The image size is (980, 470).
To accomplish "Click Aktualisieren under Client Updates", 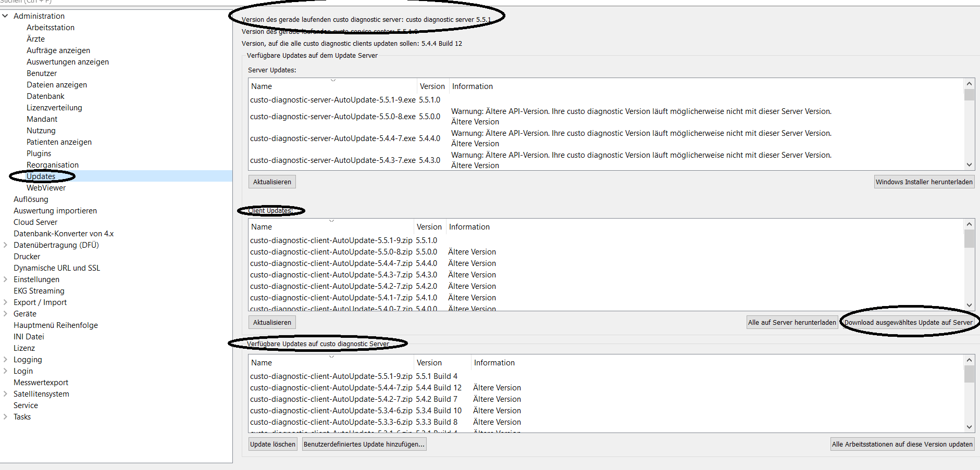I will click(x=272, y=322).
